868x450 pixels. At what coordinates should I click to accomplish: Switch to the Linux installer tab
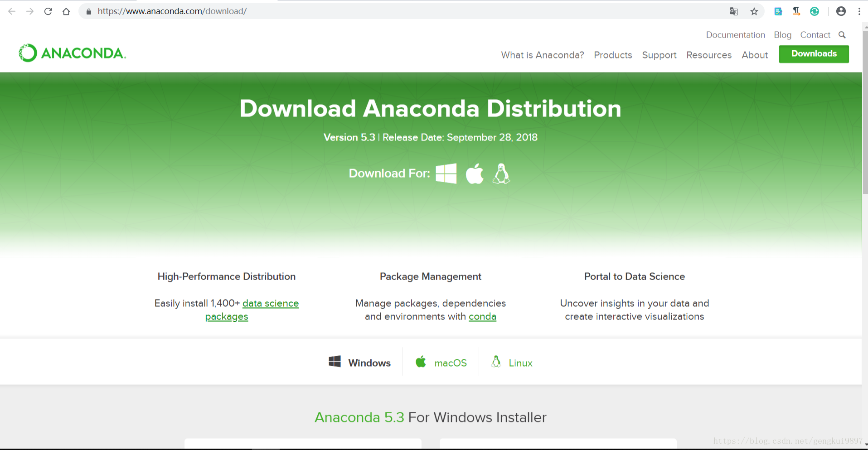click(511, 362)
